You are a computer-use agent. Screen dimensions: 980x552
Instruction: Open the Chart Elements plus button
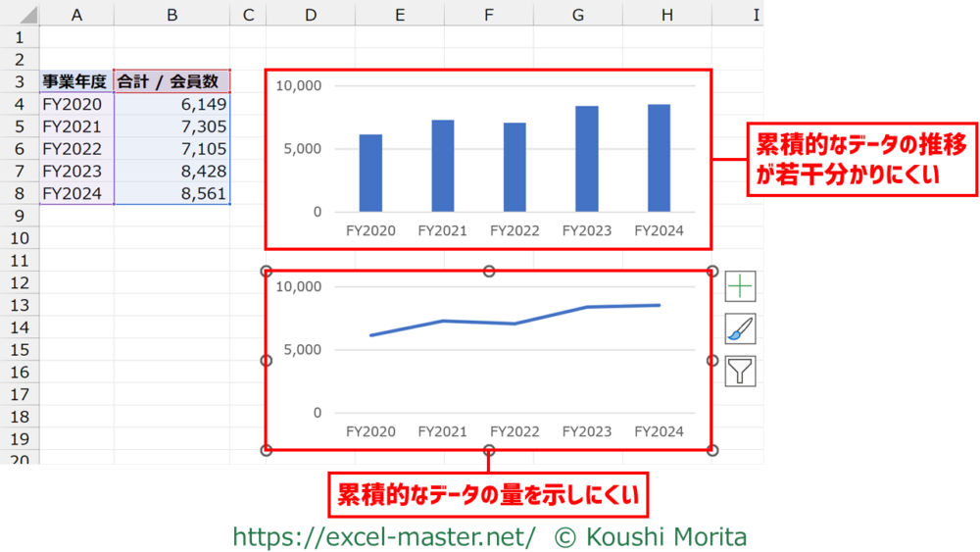coord(740,286)
